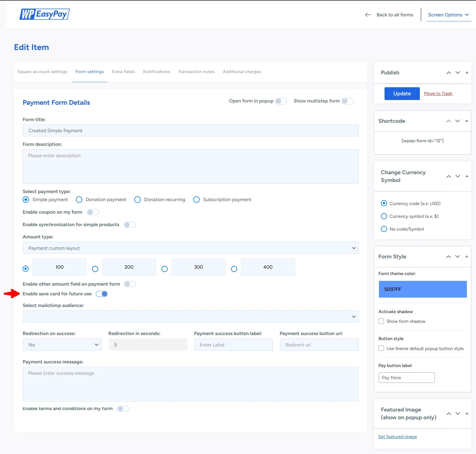The width and height of the screenshot is (476, 454).
Task: Expand the Screen Options menu
Action: 448,15
